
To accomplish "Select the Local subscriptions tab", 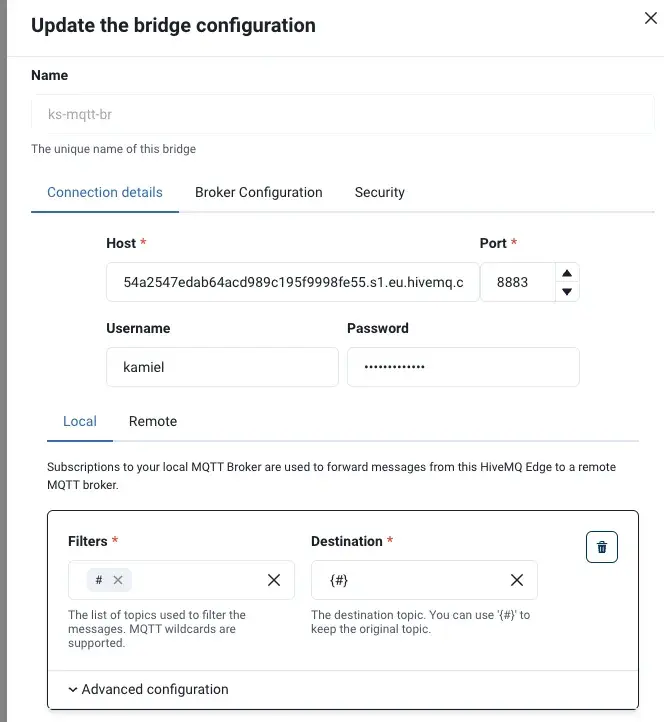I will pos(80,421).
